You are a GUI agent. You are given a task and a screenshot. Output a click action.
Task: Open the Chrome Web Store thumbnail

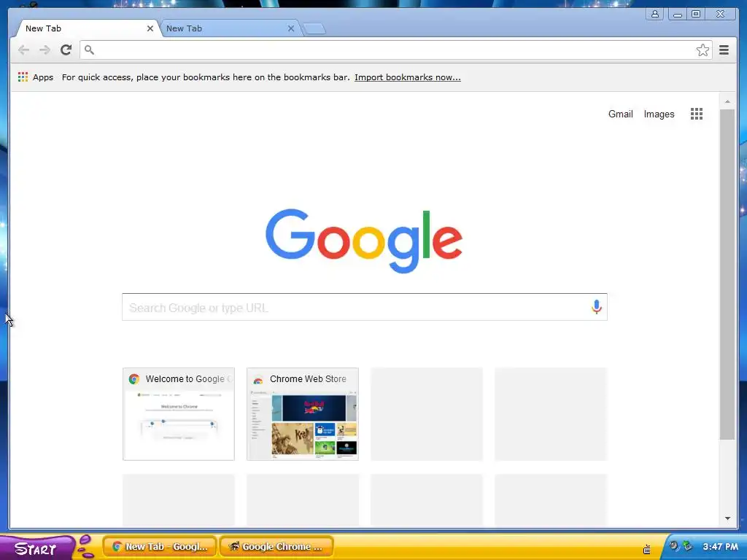(x=303, y=414)
